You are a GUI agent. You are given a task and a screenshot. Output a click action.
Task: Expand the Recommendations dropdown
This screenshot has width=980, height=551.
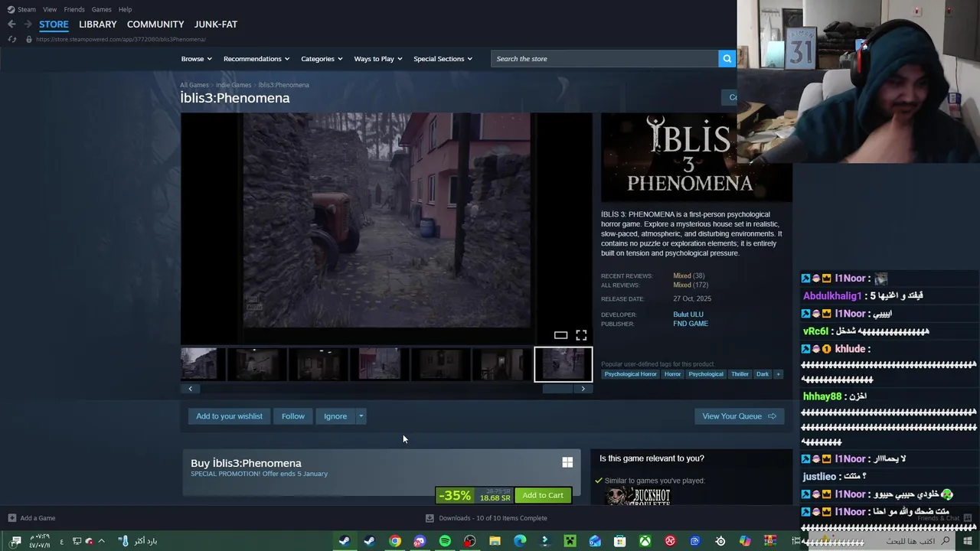coord(256,59)
